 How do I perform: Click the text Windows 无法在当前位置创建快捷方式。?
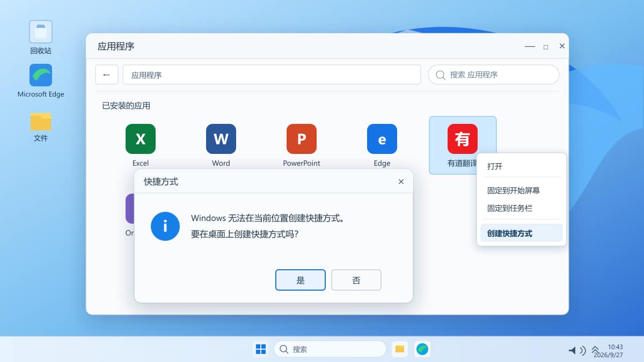click(267, 218)
